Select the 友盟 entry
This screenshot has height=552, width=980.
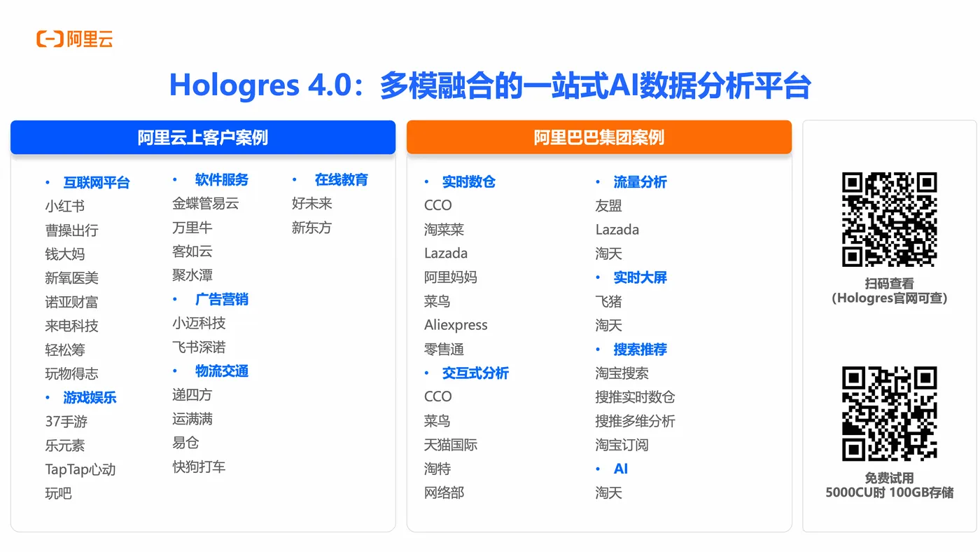pos(609,206)
